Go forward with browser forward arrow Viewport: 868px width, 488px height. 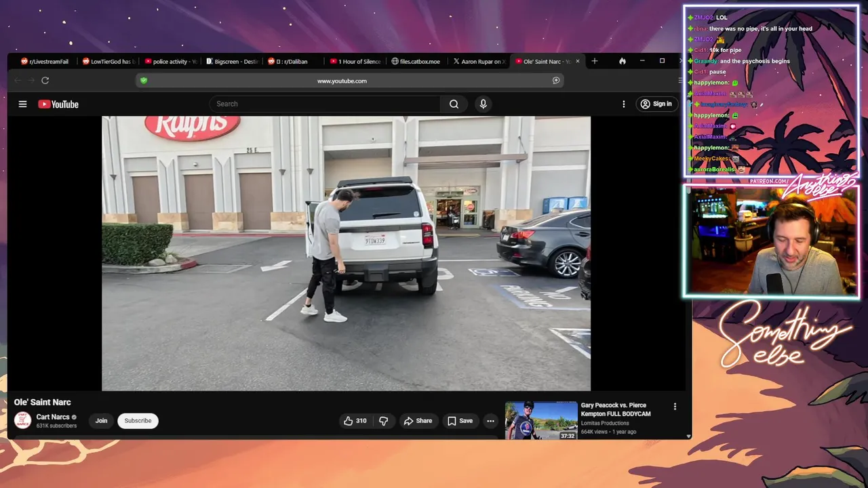[x=31, y=81]
